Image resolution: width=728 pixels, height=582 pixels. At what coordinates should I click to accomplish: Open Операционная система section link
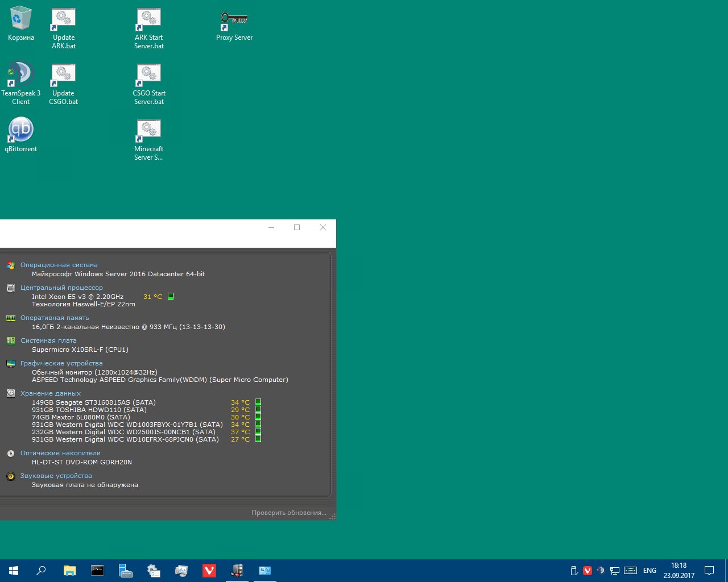click(59, 265)
